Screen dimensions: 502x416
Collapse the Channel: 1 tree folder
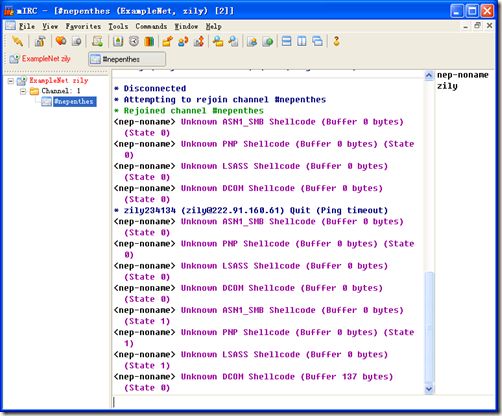pyautogui.click(x=23, y=91)
